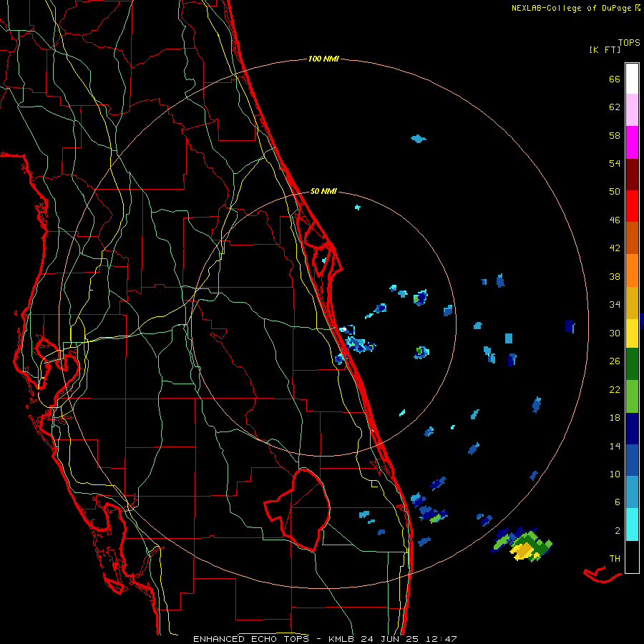Click the cyan swatch on the color scale
The height and width of the screenshot is (644, 644).
pyautogui.click(x=632, y=525)
